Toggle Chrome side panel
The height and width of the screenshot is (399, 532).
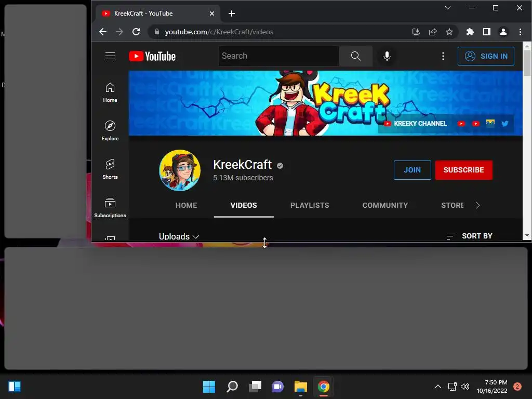pyautogui.click(x=486, y=32)
